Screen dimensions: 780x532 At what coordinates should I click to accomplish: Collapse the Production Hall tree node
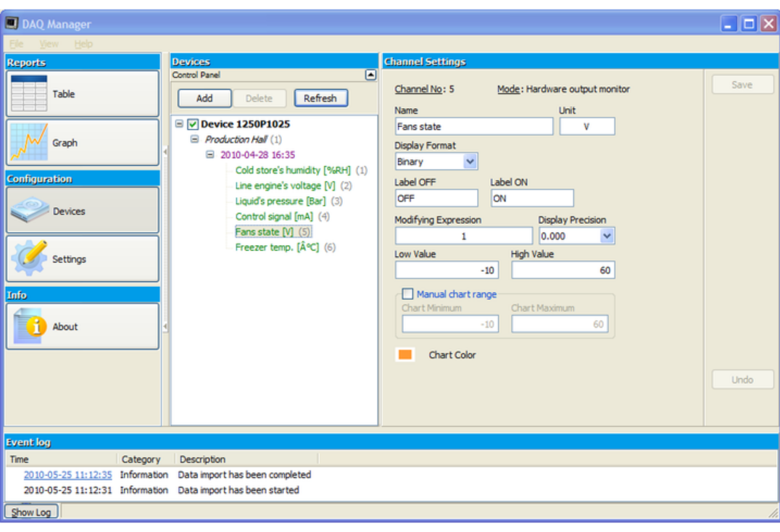click(x=194, y=139)
